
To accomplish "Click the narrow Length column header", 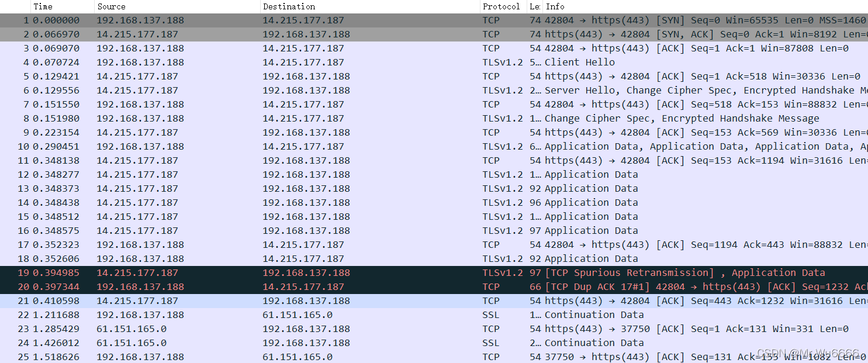I will tap(534, 6).
